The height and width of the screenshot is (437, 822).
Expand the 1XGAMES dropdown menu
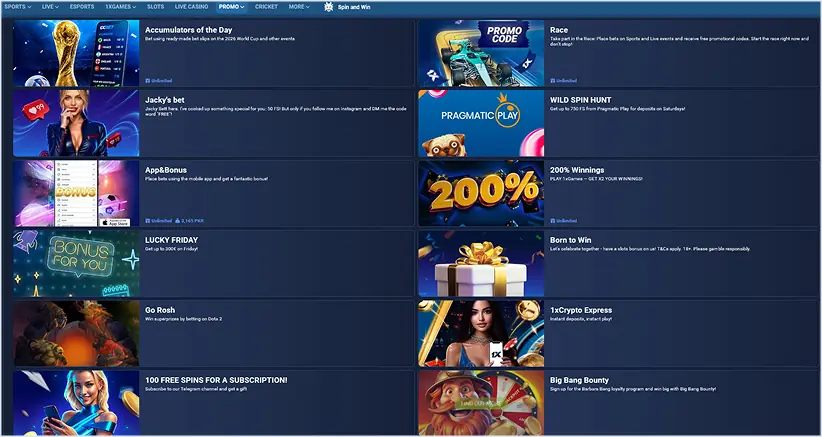tap(121, 7)
